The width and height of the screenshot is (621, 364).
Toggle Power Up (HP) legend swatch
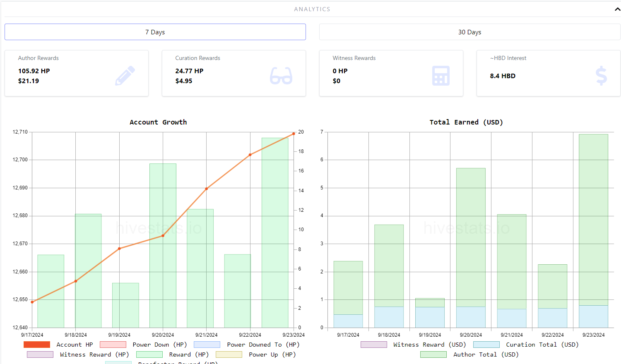(x=229, y=354)
